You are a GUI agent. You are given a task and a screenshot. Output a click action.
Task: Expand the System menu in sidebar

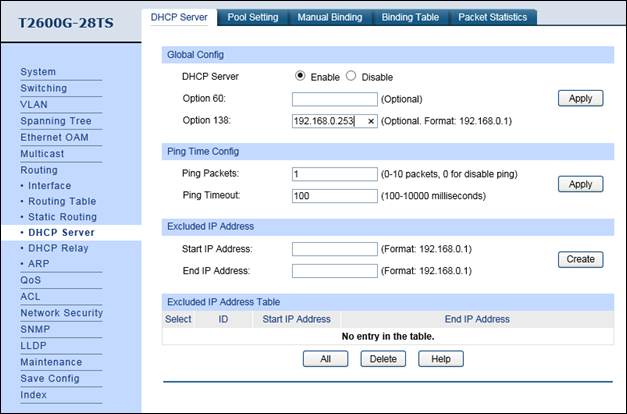click(x=38, y=72)
